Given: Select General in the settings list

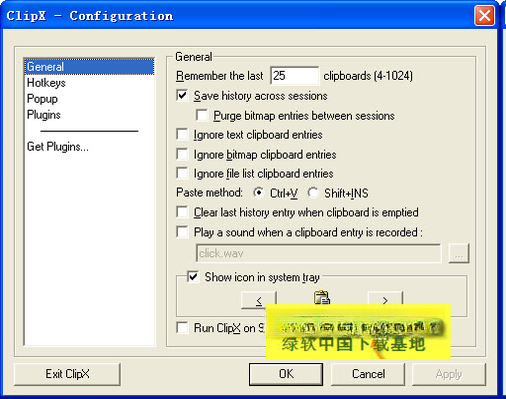Looking at the screenshot, I should pyautogui.click(x=89, y=67).
